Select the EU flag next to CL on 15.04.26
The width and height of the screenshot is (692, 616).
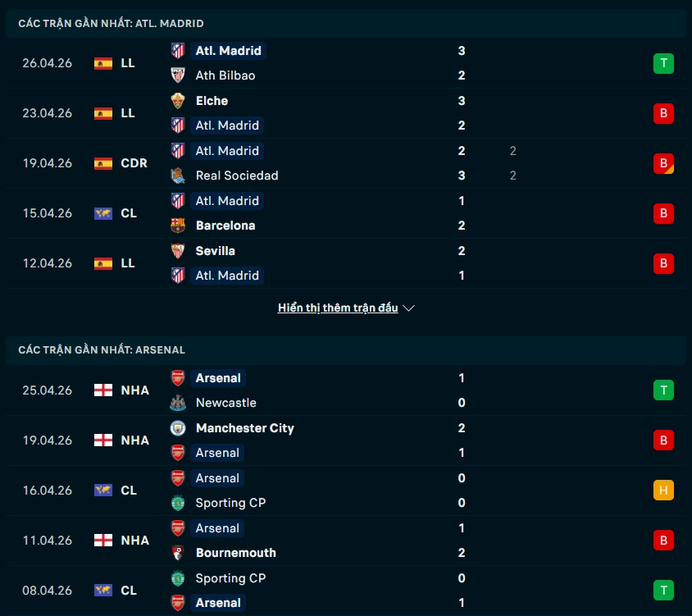point(102,213)
